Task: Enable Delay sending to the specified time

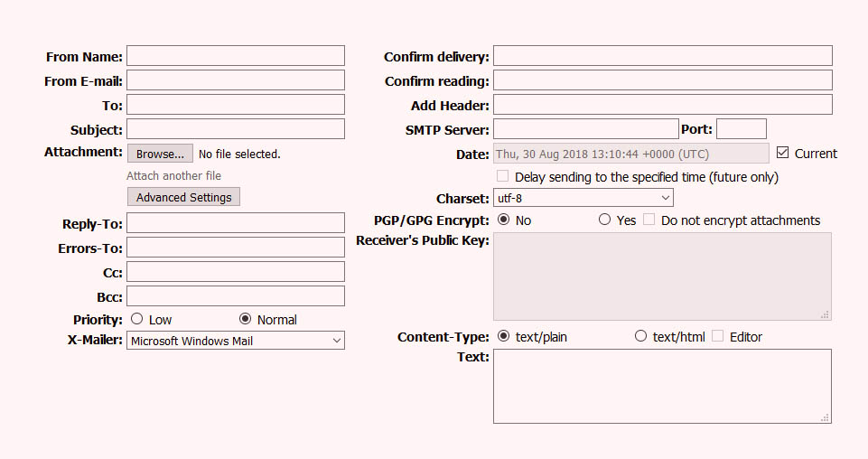Action: tap(502, 176)
